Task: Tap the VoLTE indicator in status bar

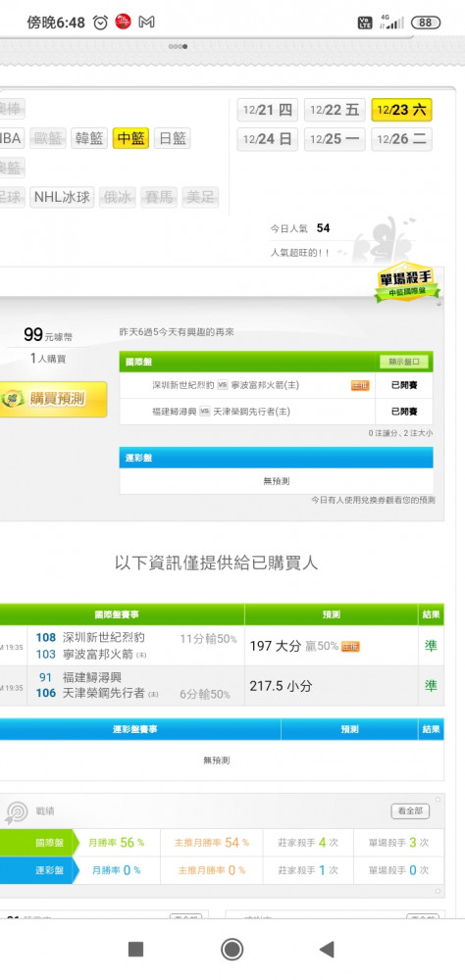Action: tap(364, 23)
